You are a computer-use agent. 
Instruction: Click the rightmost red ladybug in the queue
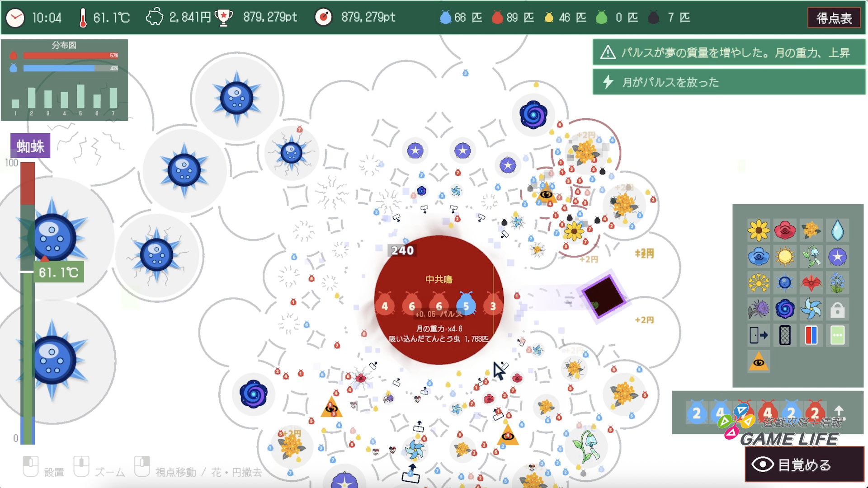point(815,412)
